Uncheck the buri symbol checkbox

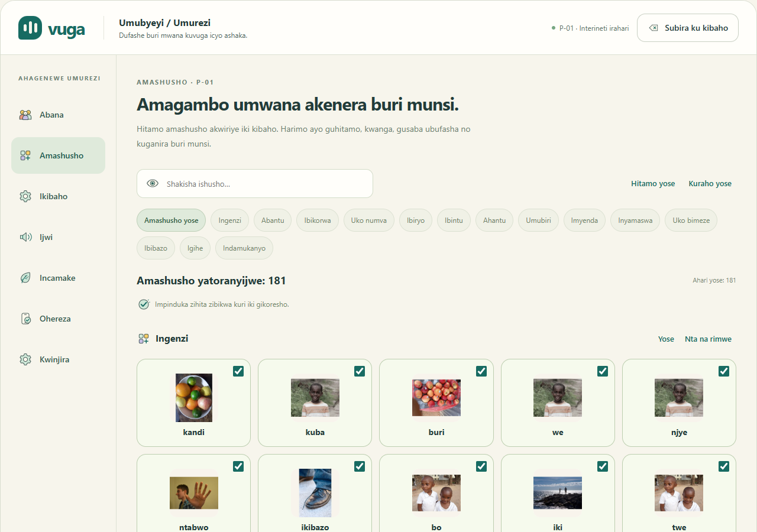tap(481, 371)
